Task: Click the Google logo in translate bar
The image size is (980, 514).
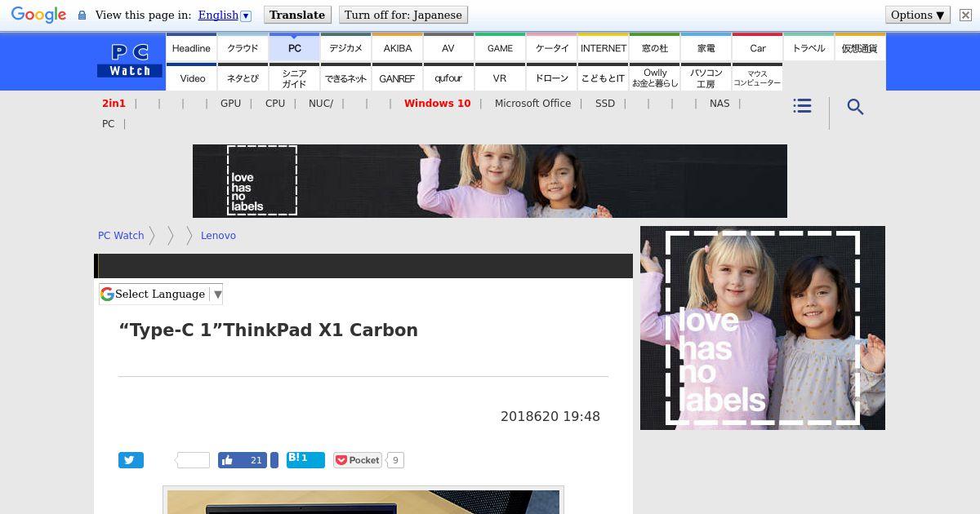Action: point(38,16)
